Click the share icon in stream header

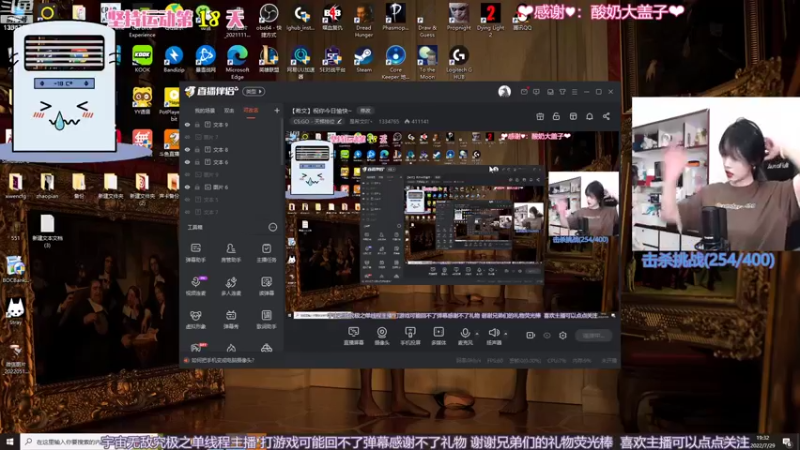pos(606,116)
